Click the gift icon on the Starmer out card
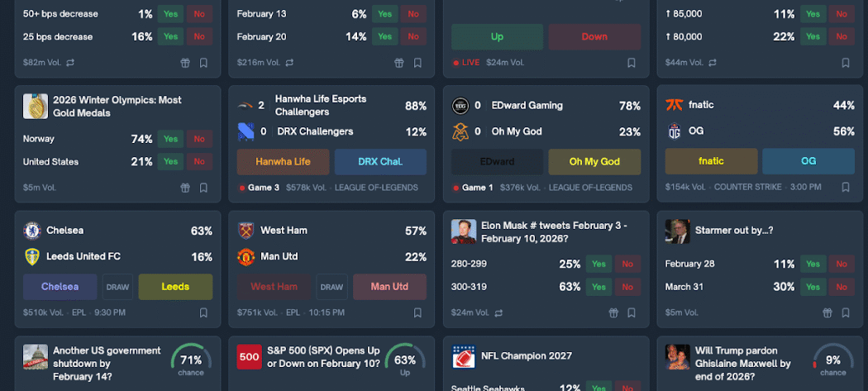868x391 pixels. pos(827,313)
